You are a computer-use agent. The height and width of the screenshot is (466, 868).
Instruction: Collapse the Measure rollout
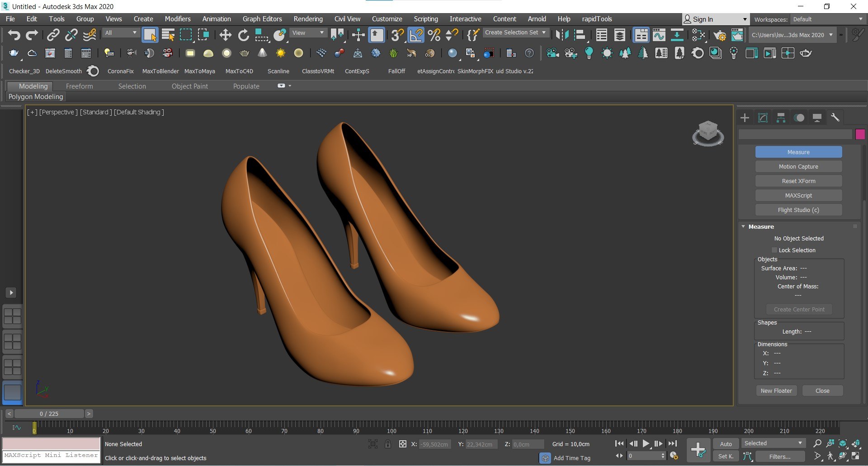point(743,226)
